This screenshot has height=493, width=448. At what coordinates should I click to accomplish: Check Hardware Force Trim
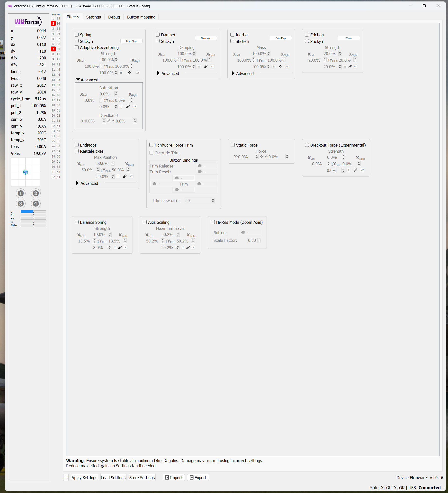[152, 145]
